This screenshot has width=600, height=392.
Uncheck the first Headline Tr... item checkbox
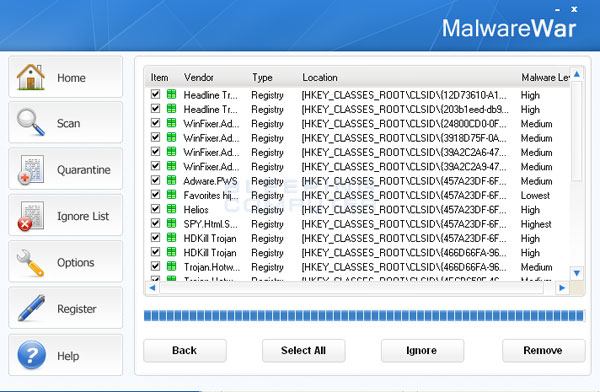(x=155, y=94)
